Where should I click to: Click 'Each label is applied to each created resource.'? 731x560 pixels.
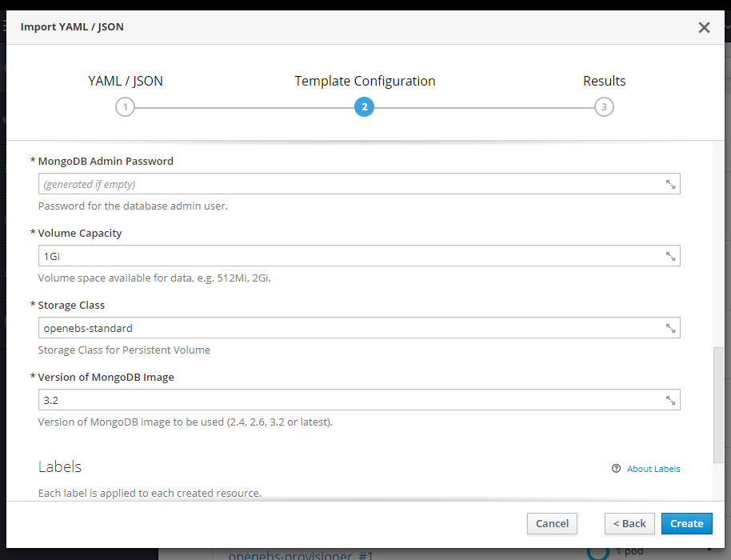[x=150, y=494]
